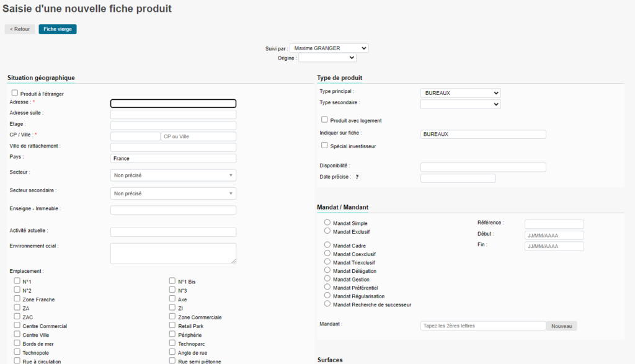Expand the Type secondaire dropdown
The image size is (635, 364).
(x=460, y=104)
